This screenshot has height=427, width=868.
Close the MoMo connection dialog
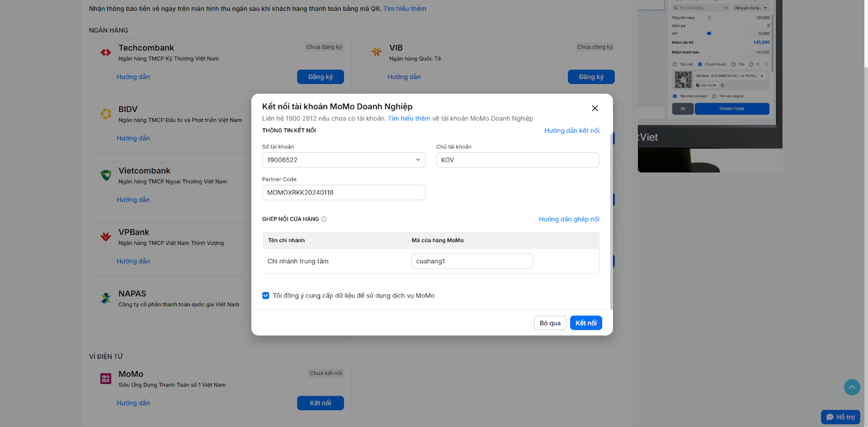click(595, 108)
